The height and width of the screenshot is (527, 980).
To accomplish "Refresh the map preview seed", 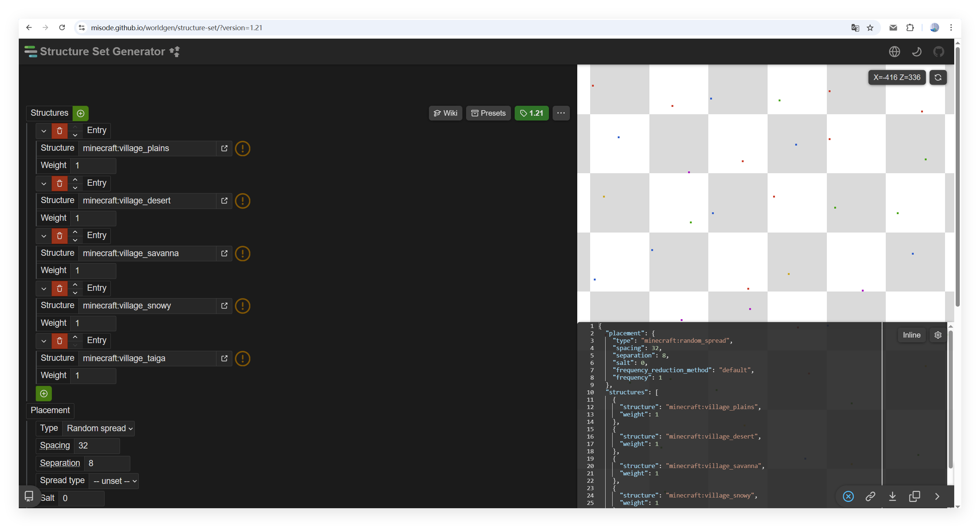I will click(x=938, y=77).
